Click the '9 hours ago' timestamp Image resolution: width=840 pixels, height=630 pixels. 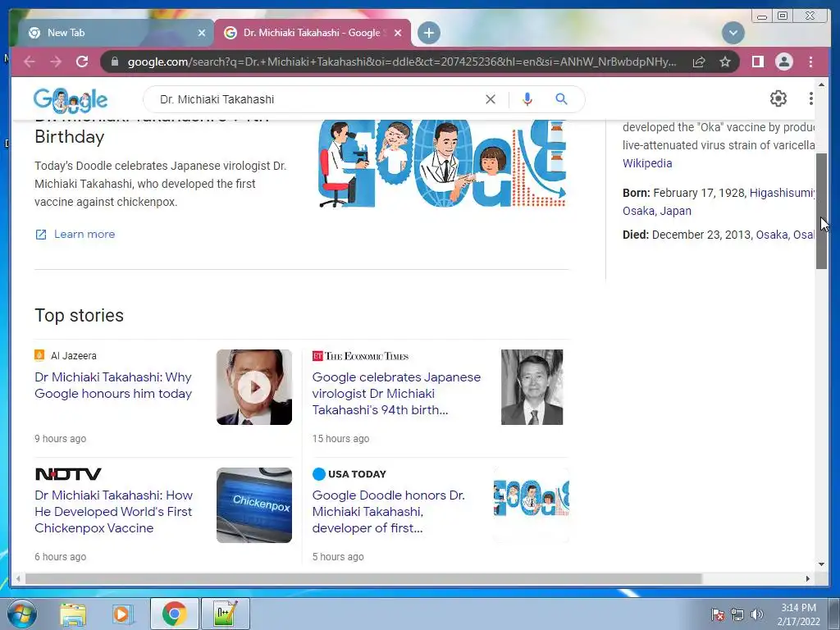pos(61,439)
